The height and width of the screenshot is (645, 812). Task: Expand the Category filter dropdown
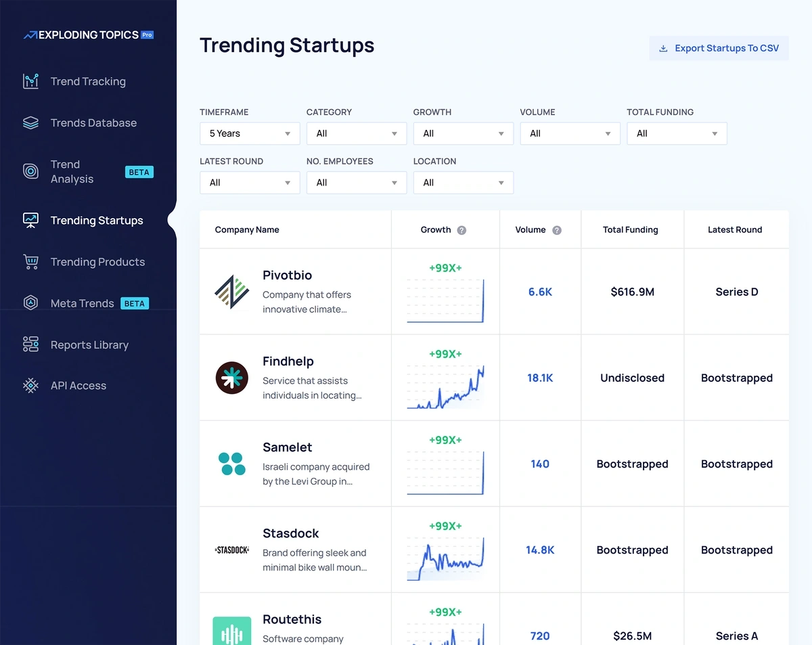(x=357, y=133)
